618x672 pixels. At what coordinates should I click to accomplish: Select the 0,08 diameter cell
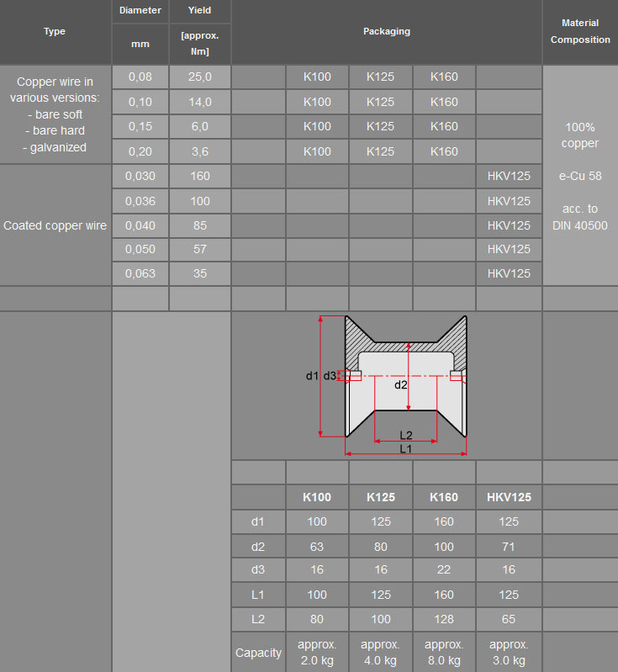pyautogui.click(x=140, y=77)
